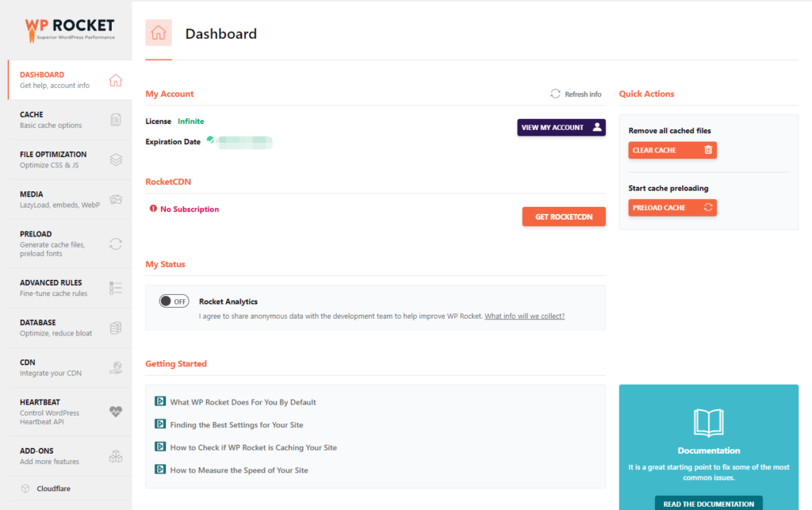This screenshot has width=812, height=510.
Task: Click the CDN globe icon in sidebar
Action: point(116,367)
